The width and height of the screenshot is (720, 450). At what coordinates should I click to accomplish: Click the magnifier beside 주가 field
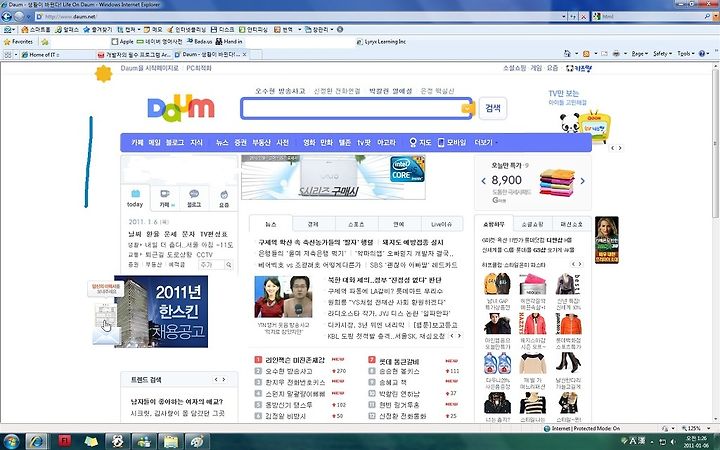point(229,265)
